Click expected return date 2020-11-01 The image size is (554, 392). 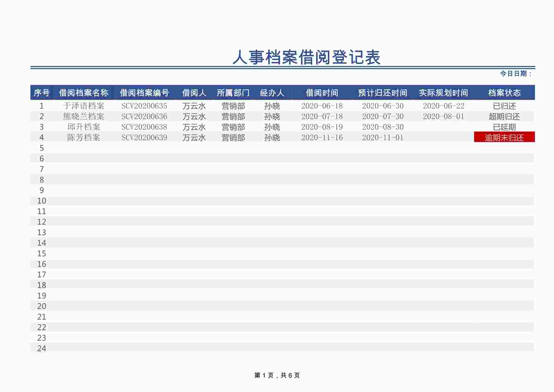[382, 138]
